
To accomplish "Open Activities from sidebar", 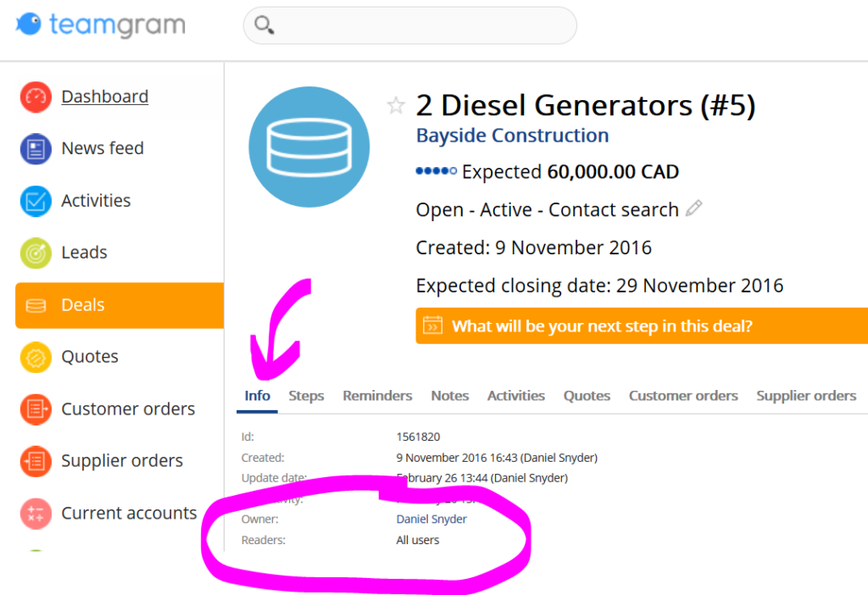I will pos(96,200).
